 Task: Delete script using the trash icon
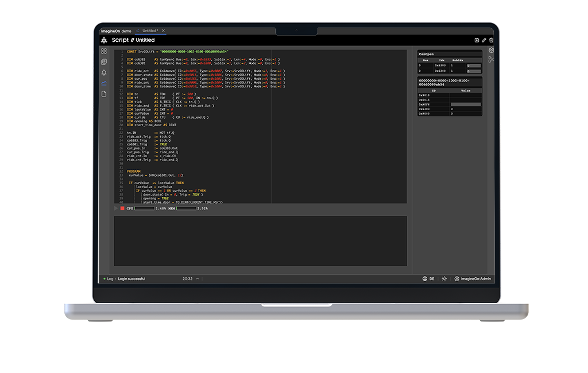click(x=491, y=40)
